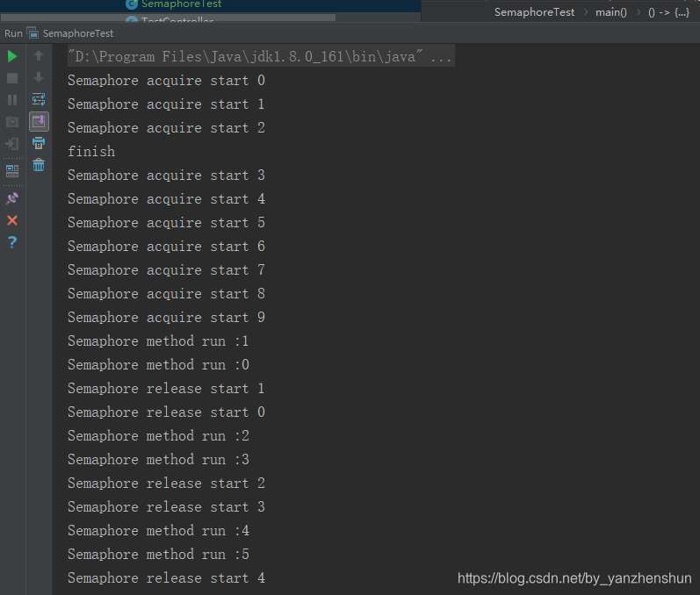This screenshot has width=700, height=595.
Task: Open help with the question mark icon
Action: pos(12,242)
